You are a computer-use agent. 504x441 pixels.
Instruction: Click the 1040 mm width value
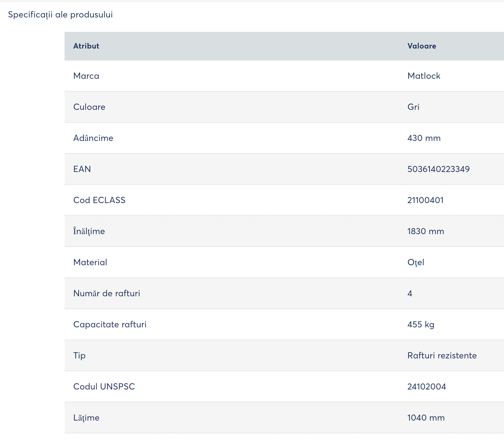click(426, 418)
